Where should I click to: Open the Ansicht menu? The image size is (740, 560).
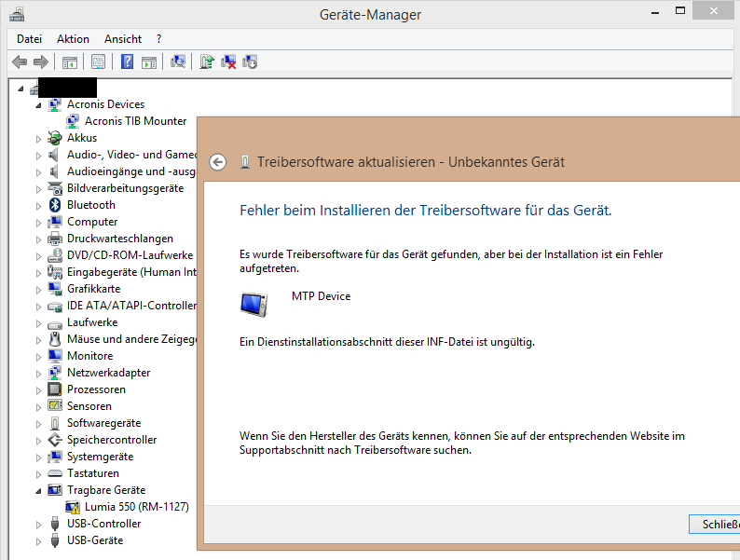(x=123, y=39)
